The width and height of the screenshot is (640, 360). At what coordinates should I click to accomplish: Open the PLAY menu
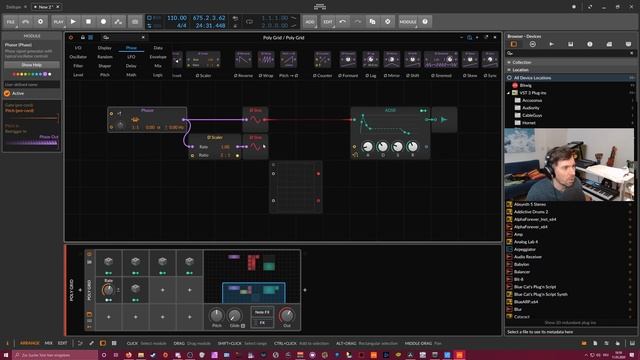[x=58, y=22]
